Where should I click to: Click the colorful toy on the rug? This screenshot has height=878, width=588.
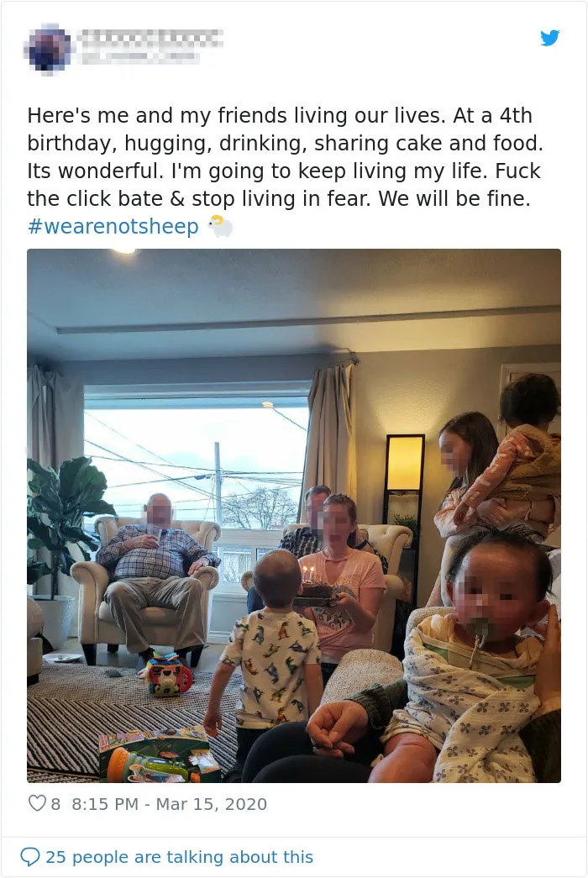pyautogui.click(x=165, y=674)
